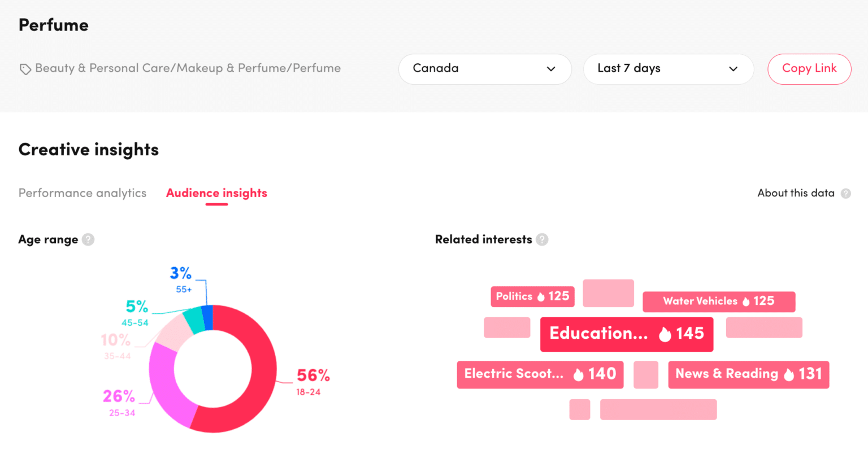Click the About this data help icon
The width and height of the screenshot is (868, 459).
point(846,193)
